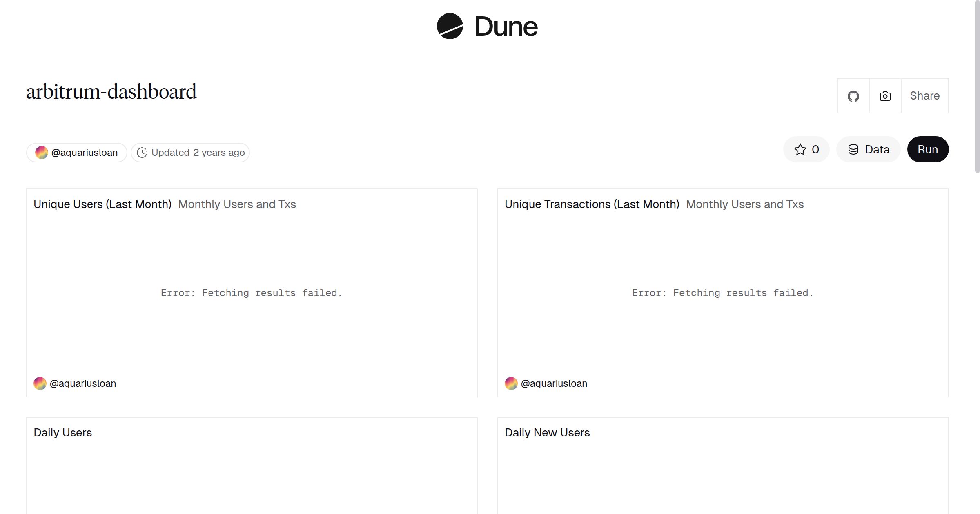Open the Unique Transactions (Last Month) title
The height and width of the screenshot is (514, 980).
coord(592,204)
